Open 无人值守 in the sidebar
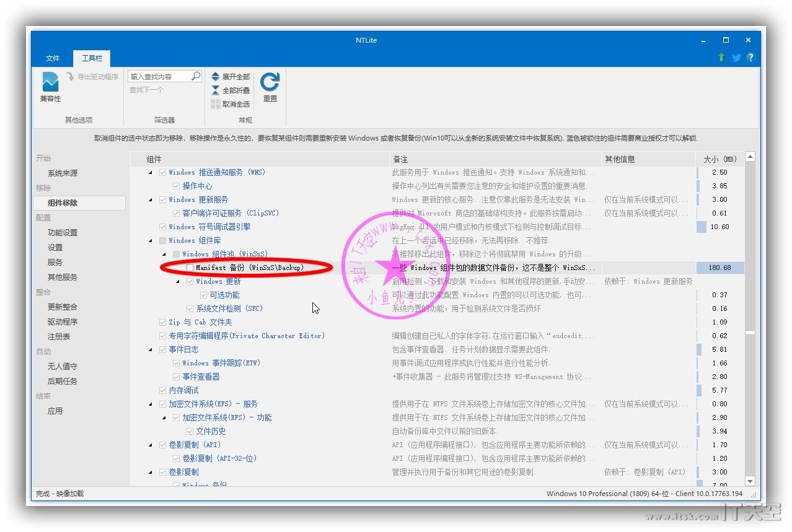This screenshot has height=532, width=792. pyautogui.click(x=63, y=367)
